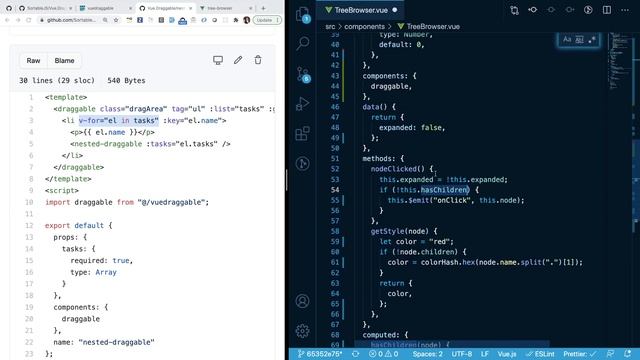Click the compare changes icon in editor toolbar
This screenshot has width=640, height=360.
point(514,10)
